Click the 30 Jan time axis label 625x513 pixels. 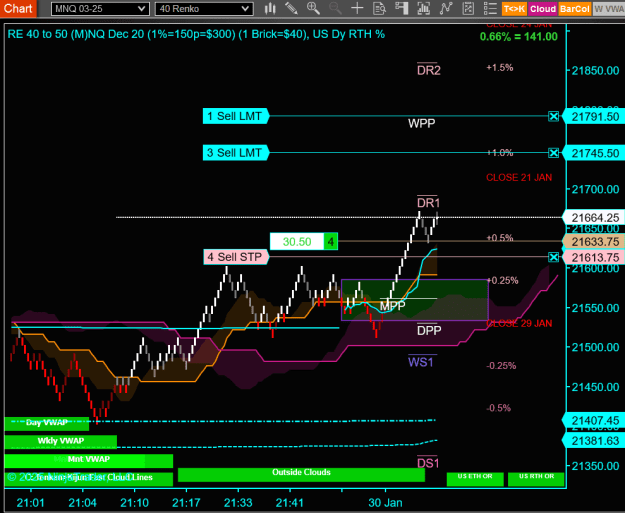click(385, 503)
